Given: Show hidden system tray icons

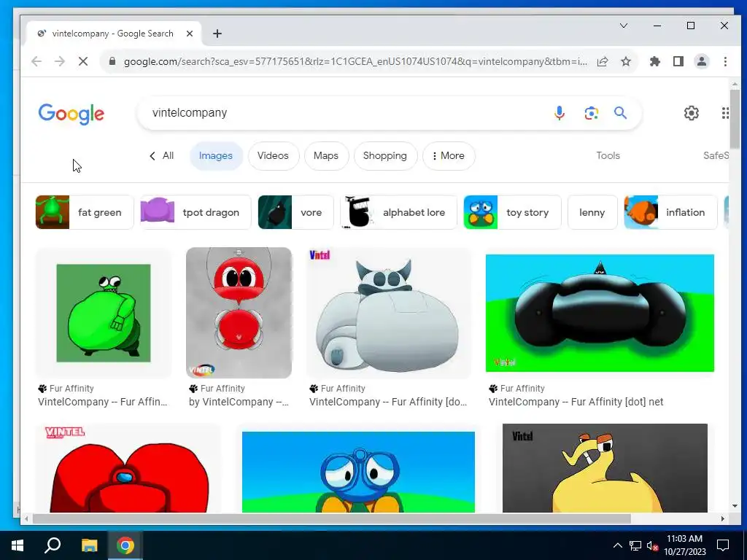Looking at the screenshot, I should (x=617, y=545).
